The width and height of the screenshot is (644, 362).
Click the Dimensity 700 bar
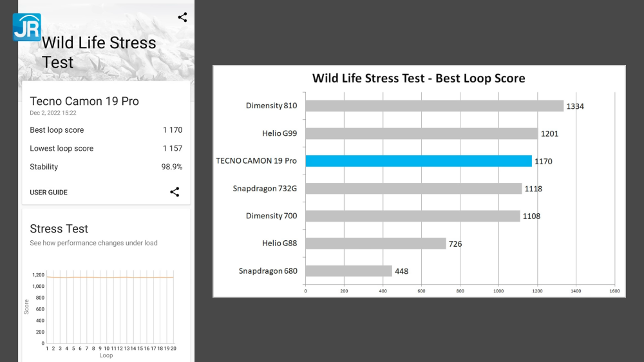point(412,216)
